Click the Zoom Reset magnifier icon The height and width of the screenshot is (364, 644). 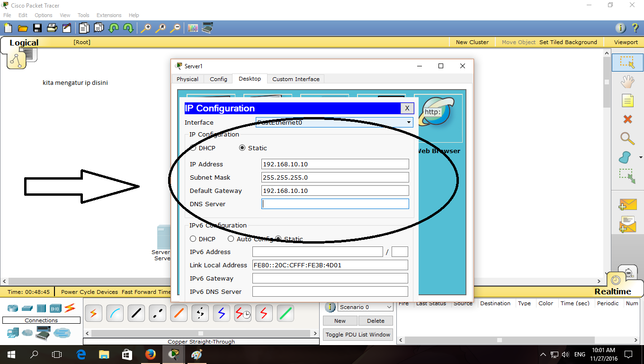coord(161,28)
